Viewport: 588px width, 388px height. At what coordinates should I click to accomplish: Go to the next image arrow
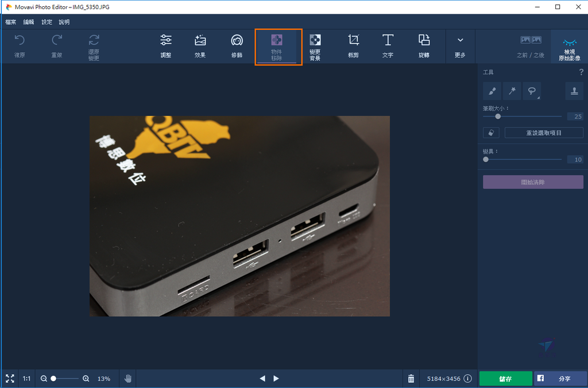point(276,378)
